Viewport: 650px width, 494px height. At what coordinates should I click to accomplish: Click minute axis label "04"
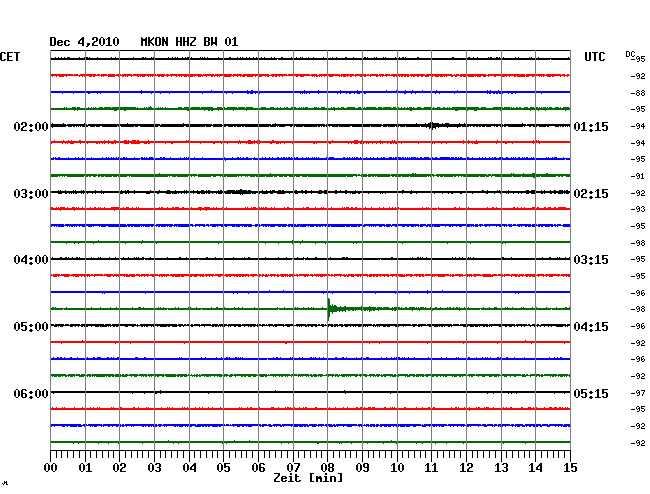(x=189, y=467)
